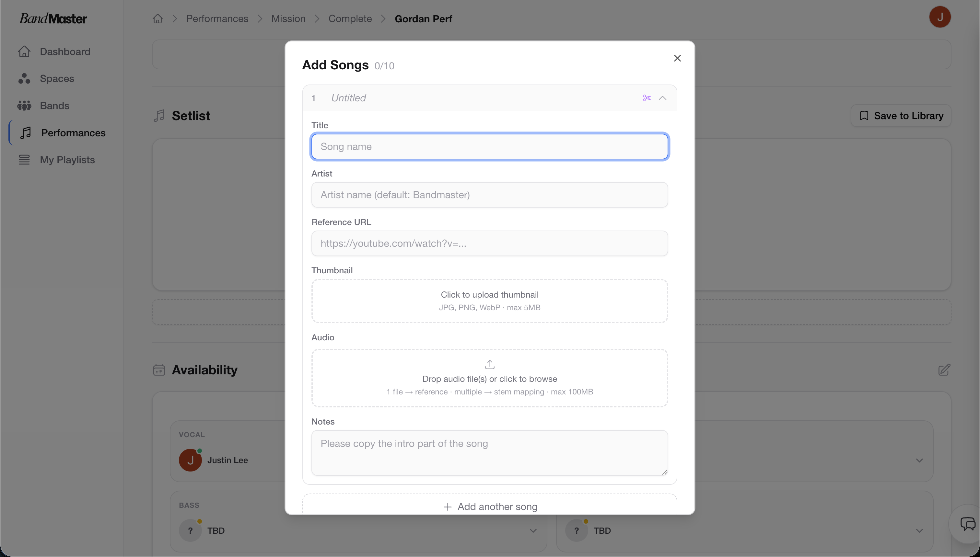Open My Playlists in sidebar
Viewport: 980px width, 557px height.
coord(67,160)
